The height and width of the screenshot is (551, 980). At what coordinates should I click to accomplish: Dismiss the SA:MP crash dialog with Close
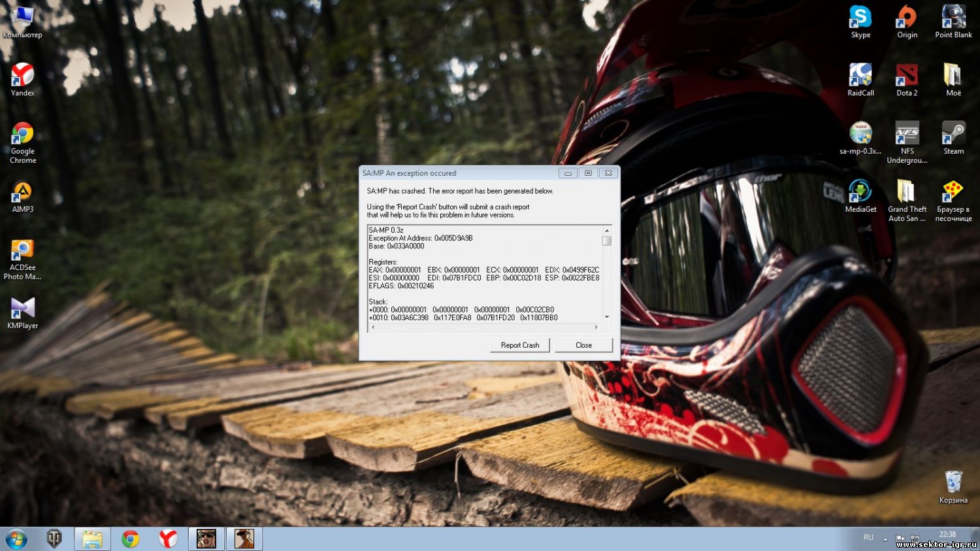(x=583, y=345)
